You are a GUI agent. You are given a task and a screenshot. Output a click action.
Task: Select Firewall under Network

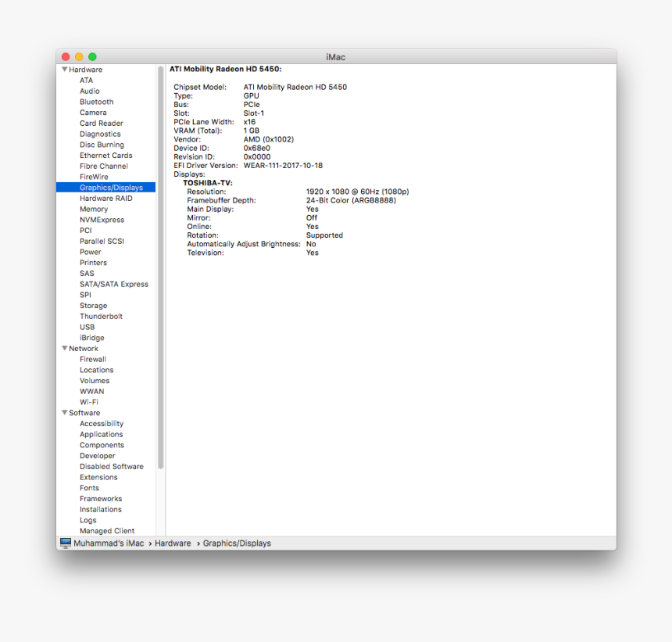pos(92,359)
